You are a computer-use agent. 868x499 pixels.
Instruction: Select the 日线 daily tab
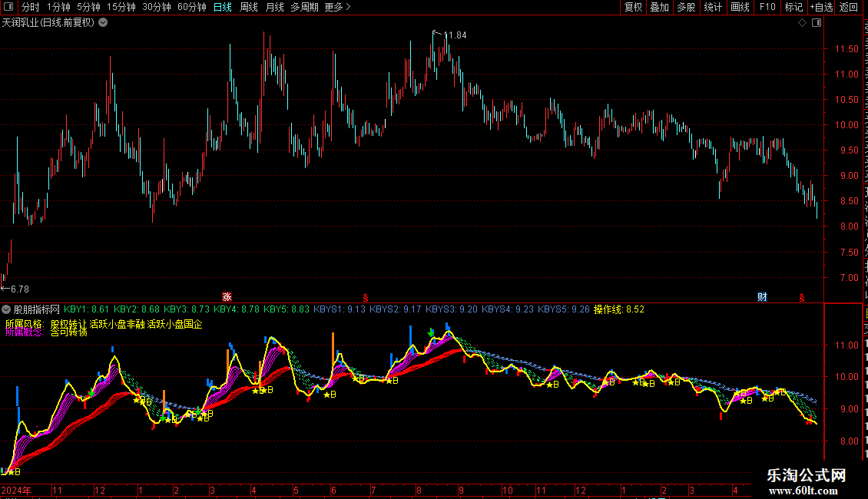(x=223, y=7)
